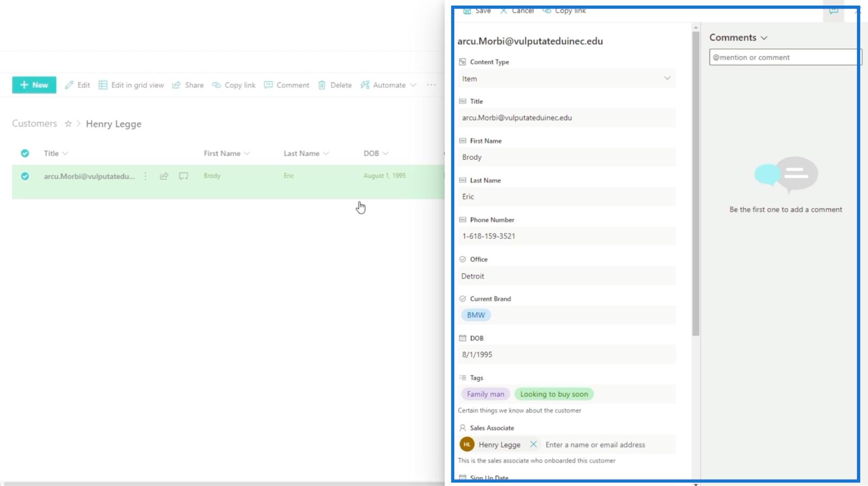Open the arcu.Morbi@vulputatedu... item title
This screenshot has height=486, width=868.
(x=90, y=176)
